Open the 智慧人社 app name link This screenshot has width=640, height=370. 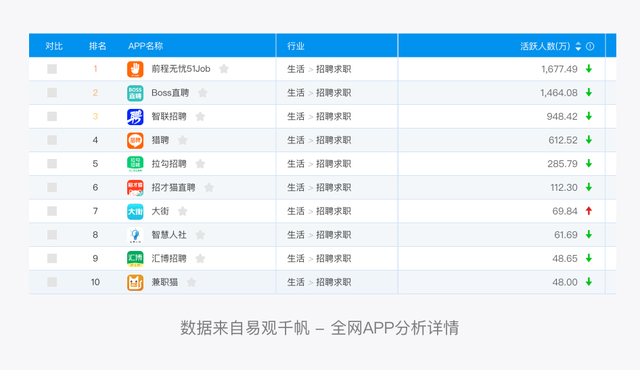[169, 235]
